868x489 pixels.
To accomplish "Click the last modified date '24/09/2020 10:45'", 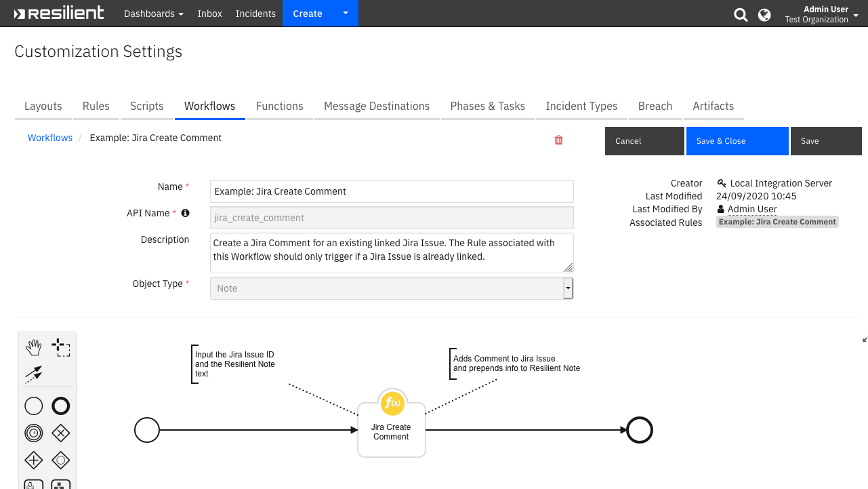I will pyautogui.click(x=756, y=196).
